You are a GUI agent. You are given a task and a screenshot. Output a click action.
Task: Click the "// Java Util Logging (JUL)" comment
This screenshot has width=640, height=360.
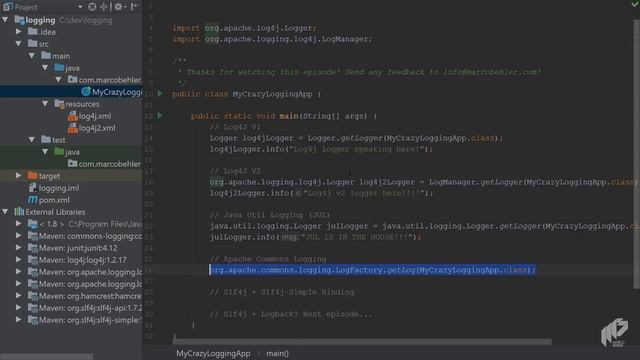pyautogui.click(x=270, y=215)
